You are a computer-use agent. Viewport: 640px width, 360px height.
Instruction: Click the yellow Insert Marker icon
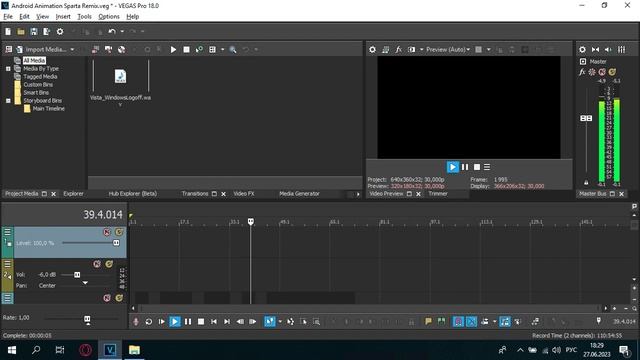pyautogui.click(x=428, y=322)
